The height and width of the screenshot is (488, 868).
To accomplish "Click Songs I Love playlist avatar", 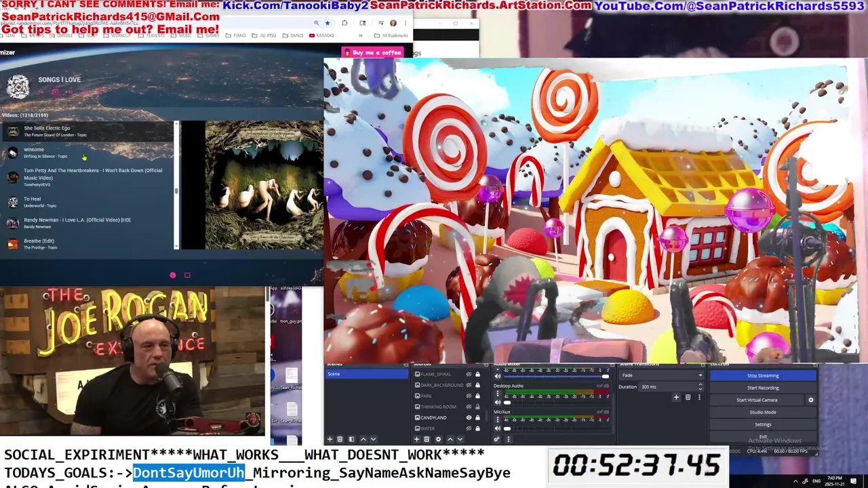I will coord(18,87).
